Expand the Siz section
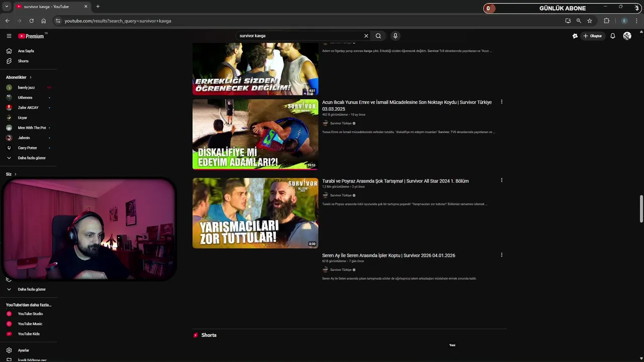 click(11, 174)
